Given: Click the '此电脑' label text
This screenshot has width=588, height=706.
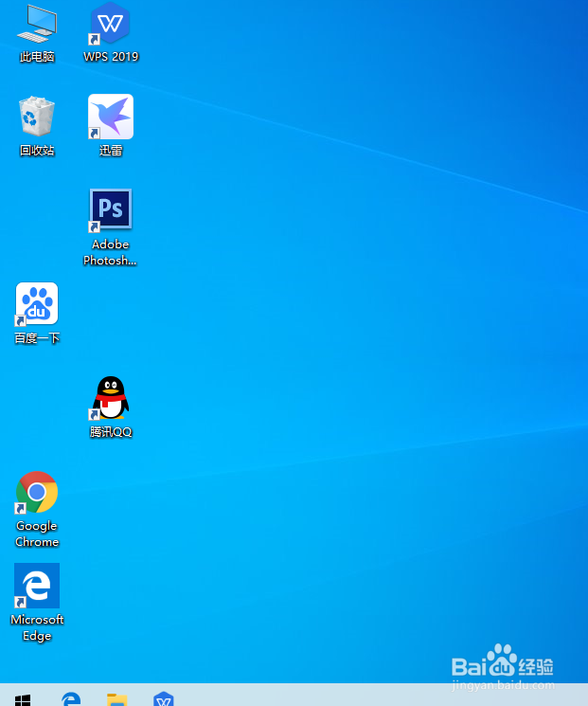Looking at the screenshot, I should click(x=37, y=57).
